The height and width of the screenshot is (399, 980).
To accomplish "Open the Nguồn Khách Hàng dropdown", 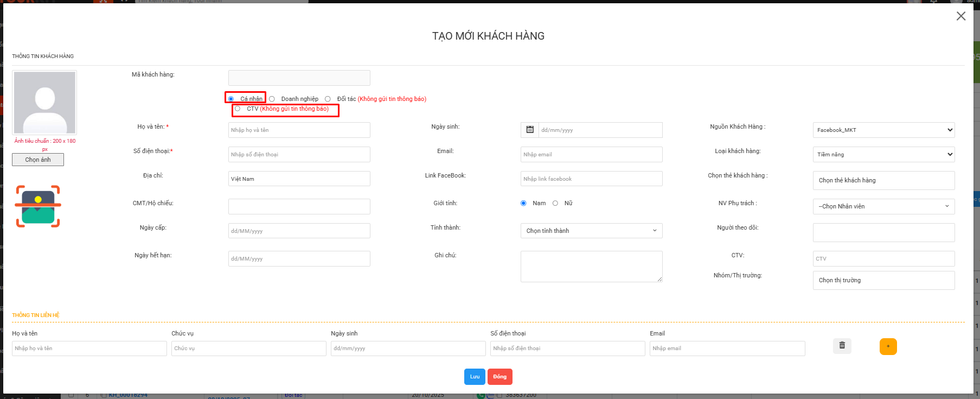I will click(883, 130).
